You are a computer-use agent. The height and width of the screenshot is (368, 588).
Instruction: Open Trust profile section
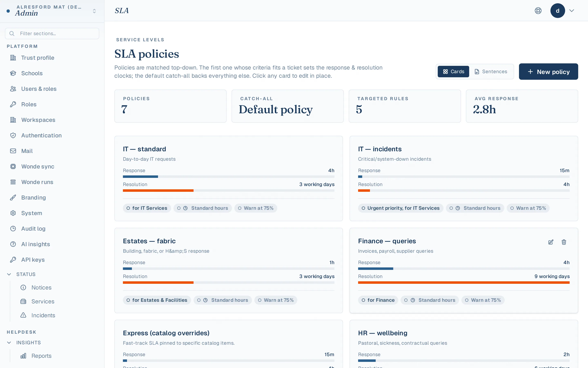click(x=52, y=58)
